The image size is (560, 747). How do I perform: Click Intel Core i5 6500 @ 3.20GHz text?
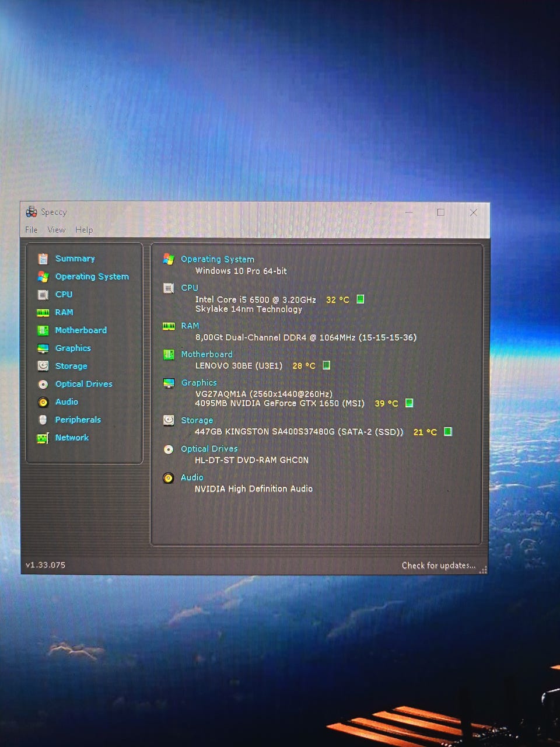[256, 299]
